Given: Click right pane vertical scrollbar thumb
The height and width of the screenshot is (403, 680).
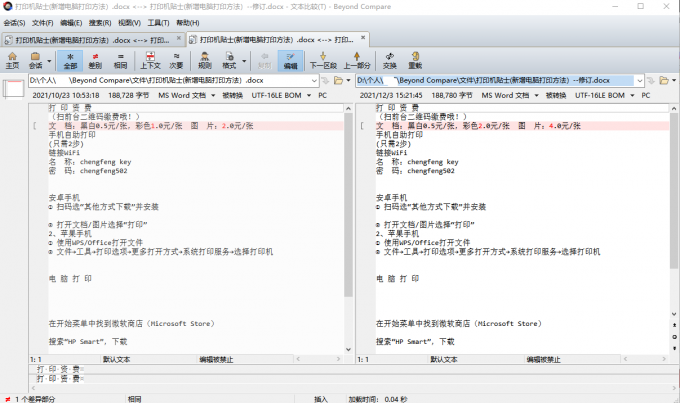Looking at the screenshot, I should click(673, 191).
